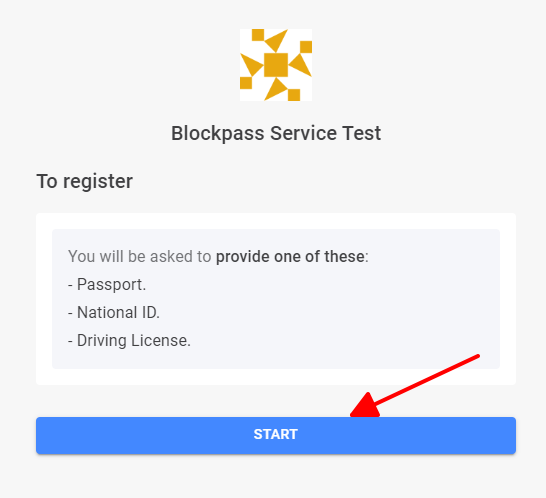Click the word "register" in the heading

point(98,182)
